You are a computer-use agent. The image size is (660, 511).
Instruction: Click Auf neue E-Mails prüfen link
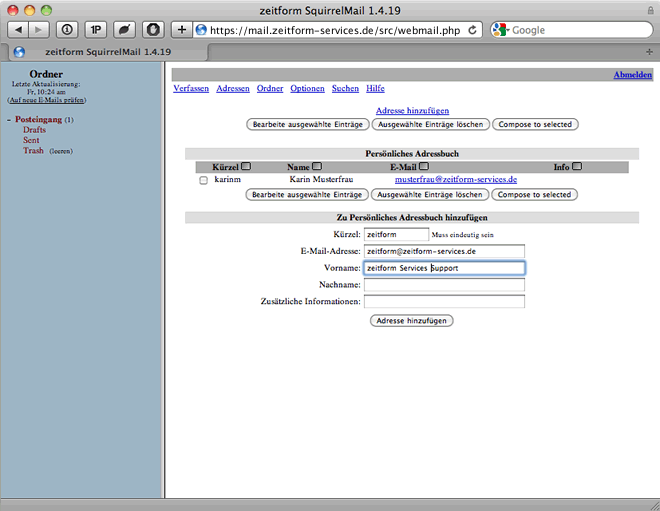47,100
